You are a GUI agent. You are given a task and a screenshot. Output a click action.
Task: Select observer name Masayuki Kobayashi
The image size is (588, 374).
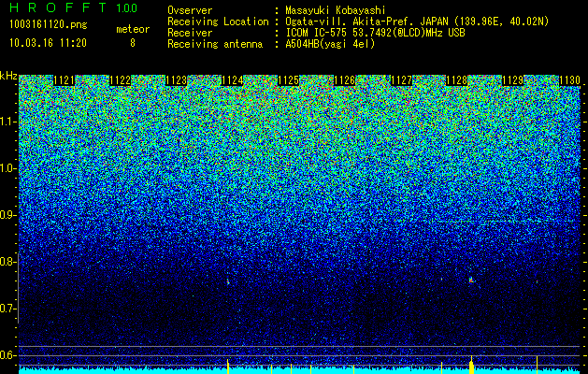tap(336, 10)
